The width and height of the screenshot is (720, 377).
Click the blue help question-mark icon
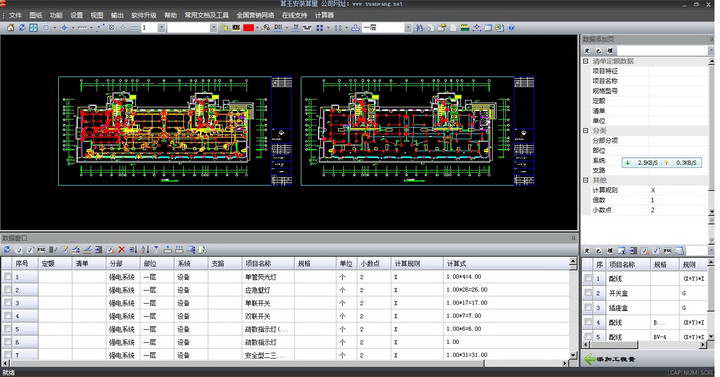coord(512,28)
